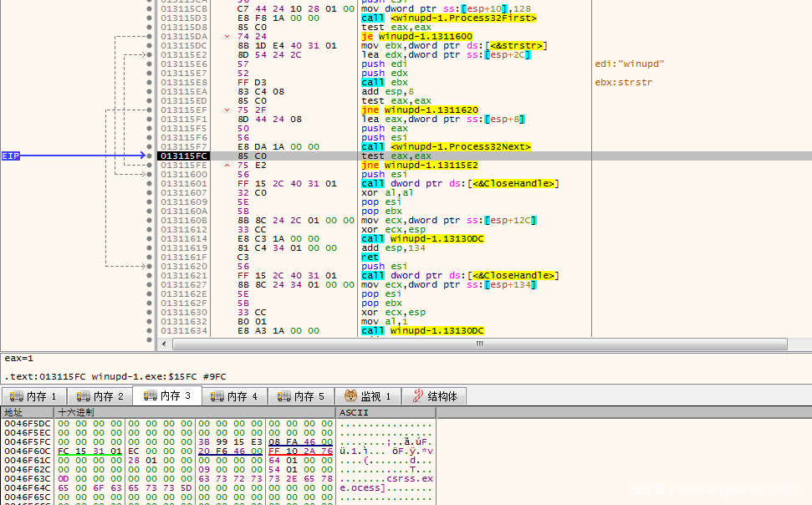
Task: Click the 内存 5 tab memory icon
Action: click(x=284, y=396)
